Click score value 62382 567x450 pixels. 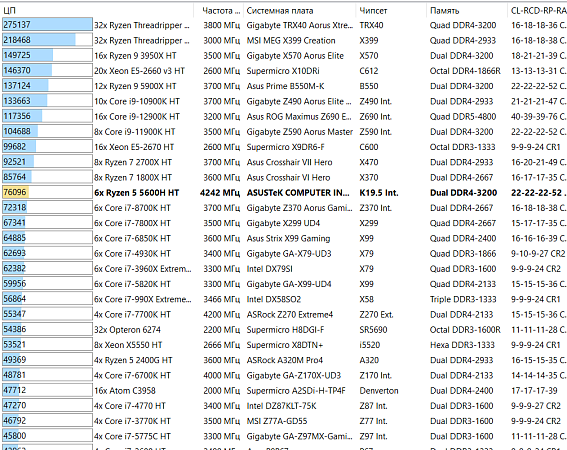(14, 268)
